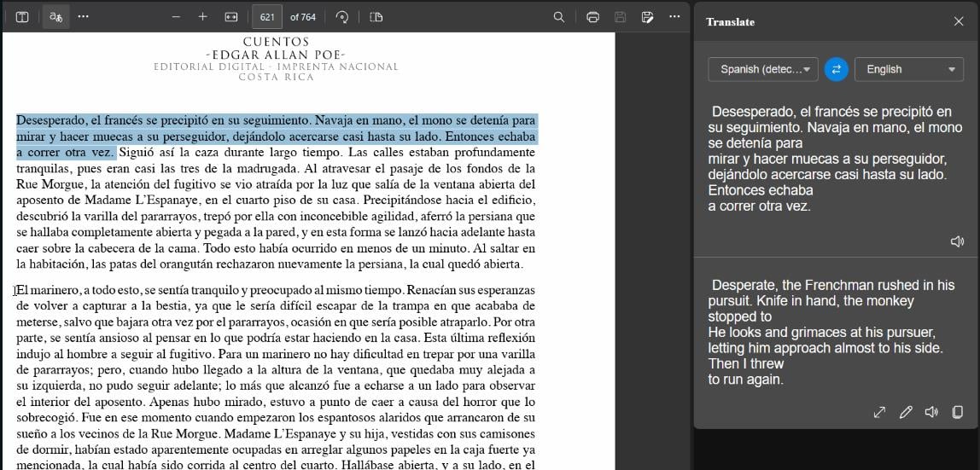Save the PDF document
This screenshot has width=980, height=470.
(620, 17)
